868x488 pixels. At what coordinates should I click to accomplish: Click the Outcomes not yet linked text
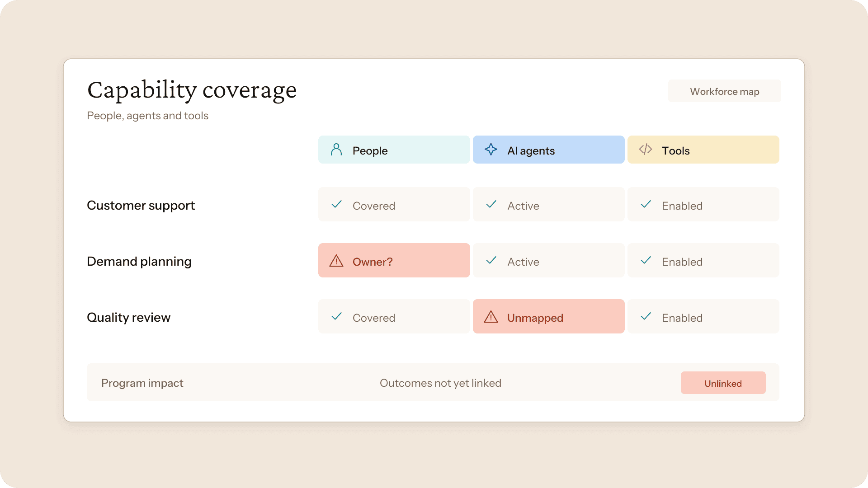click(x=440, y=383)
